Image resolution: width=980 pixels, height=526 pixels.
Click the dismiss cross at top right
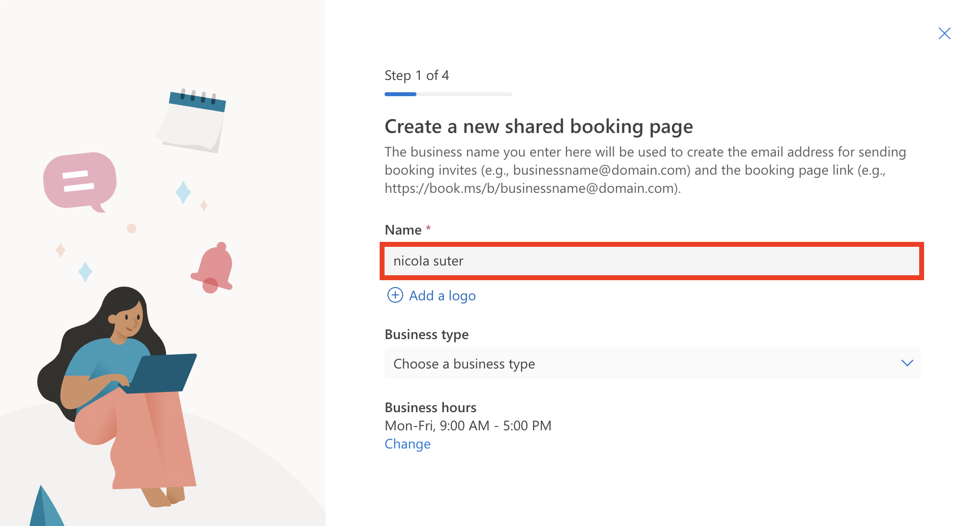[944, 33]
